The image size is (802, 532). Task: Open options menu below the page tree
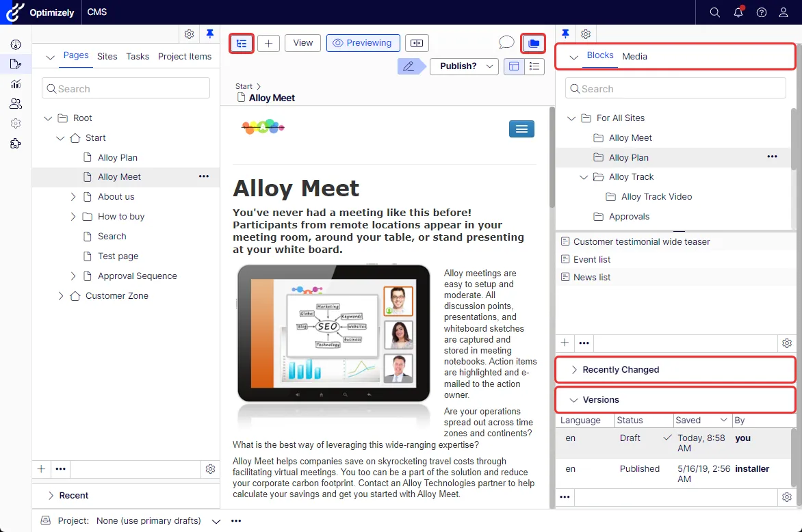[61, 468]
